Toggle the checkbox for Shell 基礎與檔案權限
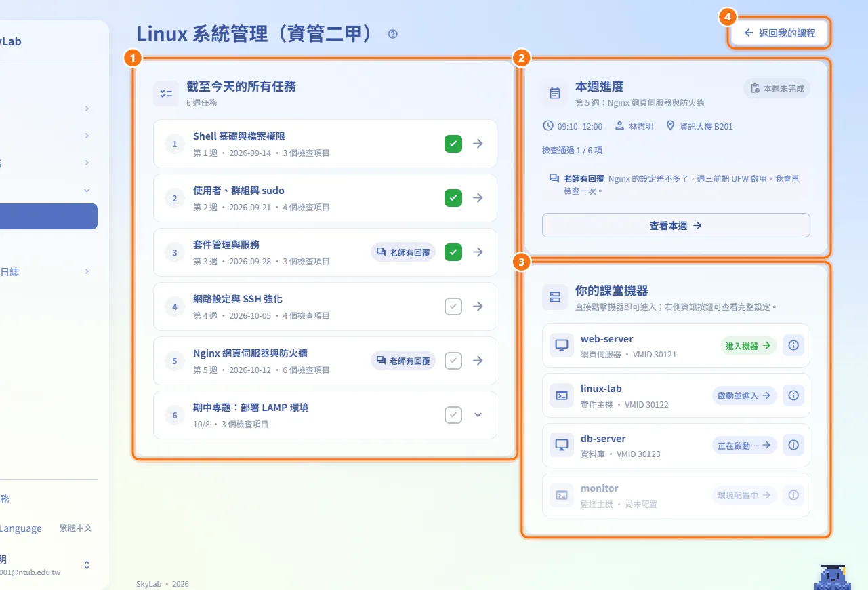868x590 pixels. tap(453, 144)
